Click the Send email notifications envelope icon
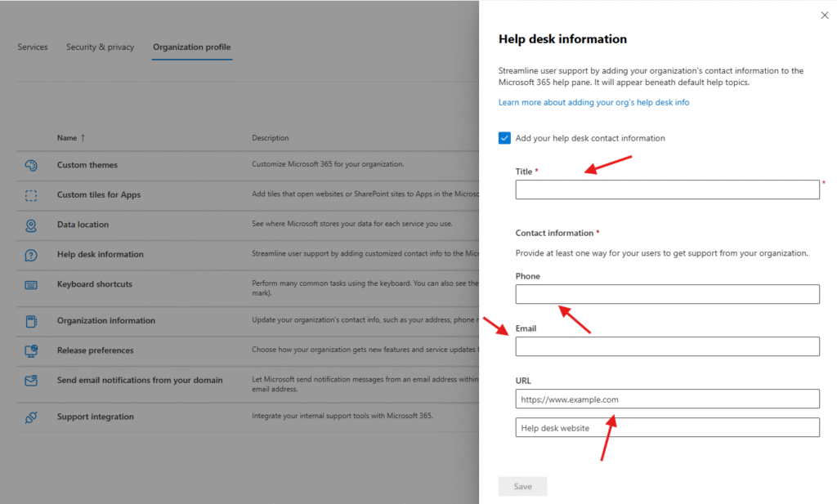Screen dimensions: 837x504 (x=31, y=381)
